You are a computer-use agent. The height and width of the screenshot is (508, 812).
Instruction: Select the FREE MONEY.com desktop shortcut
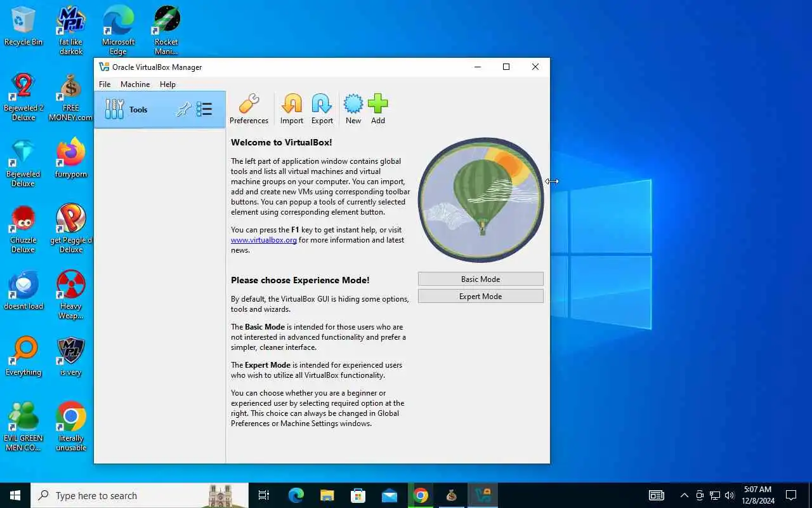(x=71, y=97)
